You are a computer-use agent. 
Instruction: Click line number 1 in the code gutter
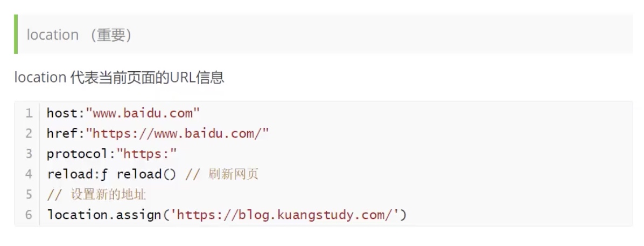pos(29,113)
